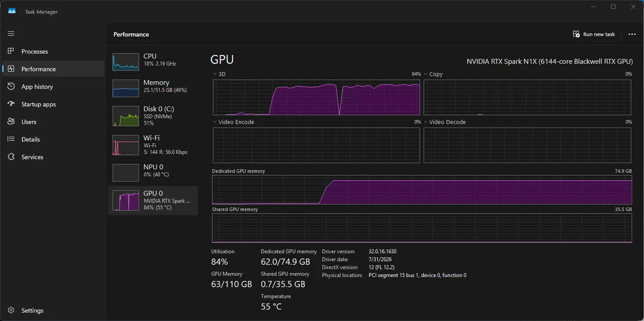The image size is (644, 321).
Task: Open the Details page label
Action: tap(31, 139)
